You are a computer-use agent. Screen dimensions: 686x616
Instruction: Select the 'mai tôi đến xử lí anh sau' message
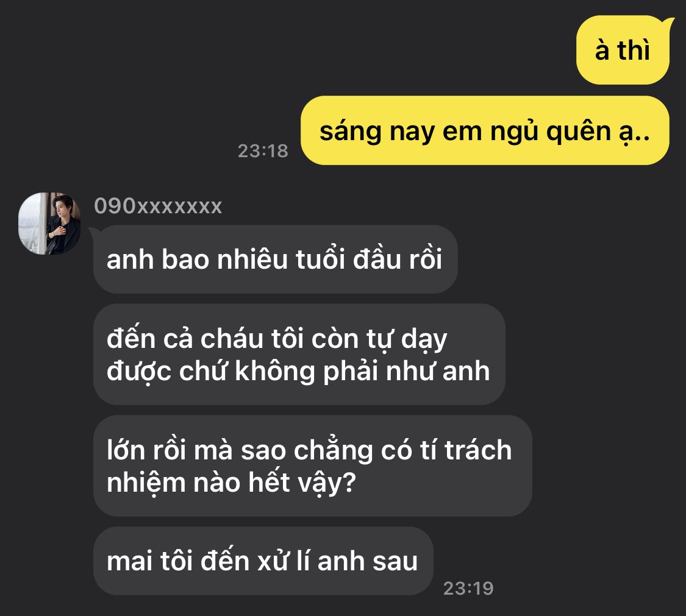pyautogui.click(x=263, y=561)
